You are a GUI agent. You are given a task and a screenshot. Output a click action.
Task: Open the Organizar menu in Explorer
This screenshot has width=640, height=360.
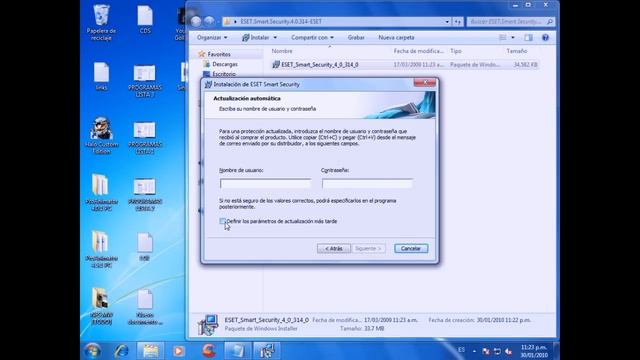pyautogui.click(x=212, y=38)
